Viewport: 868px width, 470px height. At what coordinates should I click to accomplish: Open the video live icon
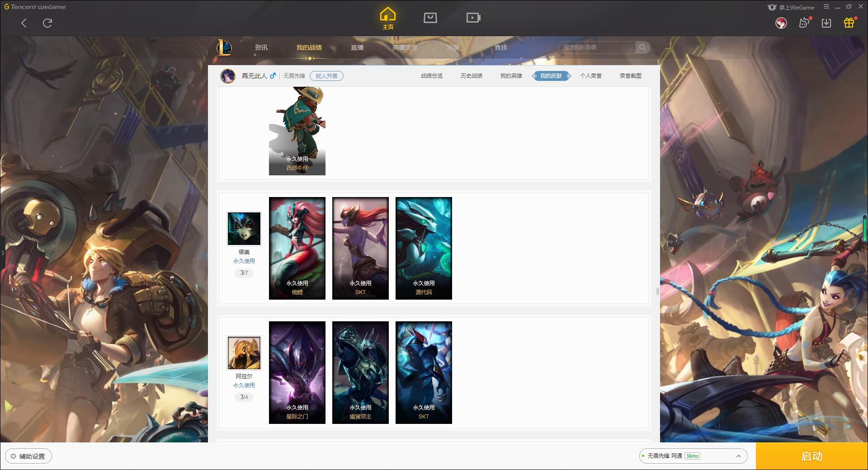473,18
